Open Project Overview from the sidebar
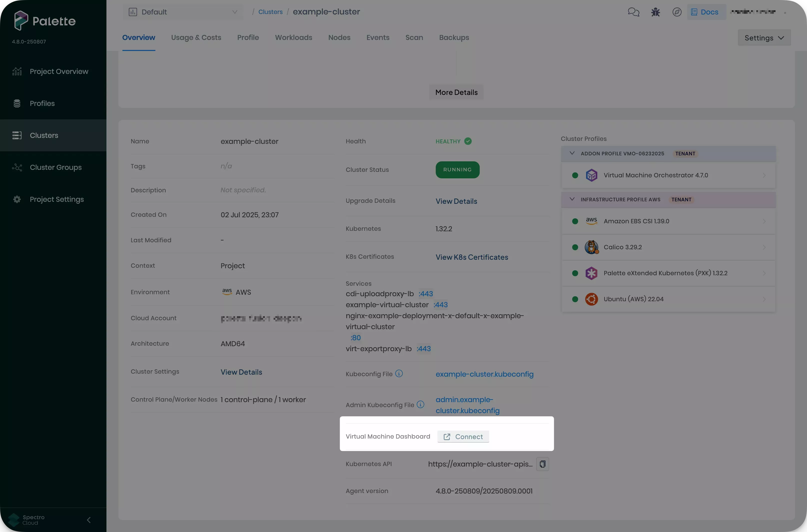The image size is (807, 532). 58,71
